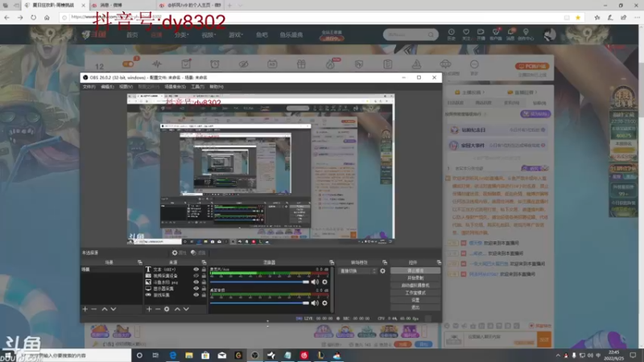Move source up in the sources list
The height and width of the screenshot is (362, 644).
tap(177, 309)
